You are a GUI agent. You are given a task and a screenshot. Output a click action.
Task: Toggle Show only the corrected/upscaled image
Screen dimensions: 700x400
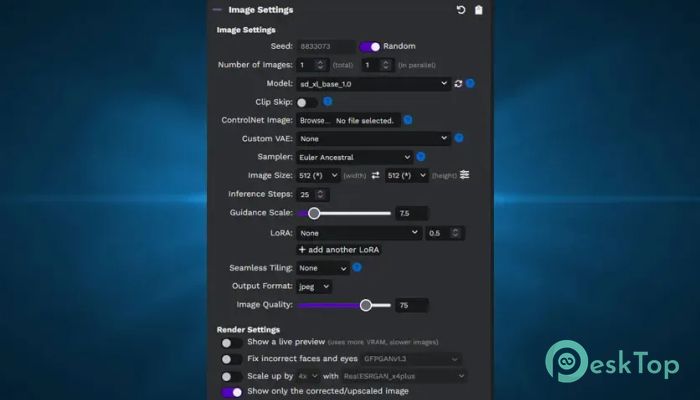coord(231,392)
